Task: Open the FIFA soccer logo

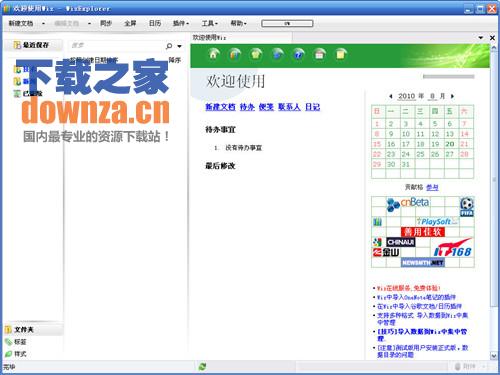Action: coord(467,207)
